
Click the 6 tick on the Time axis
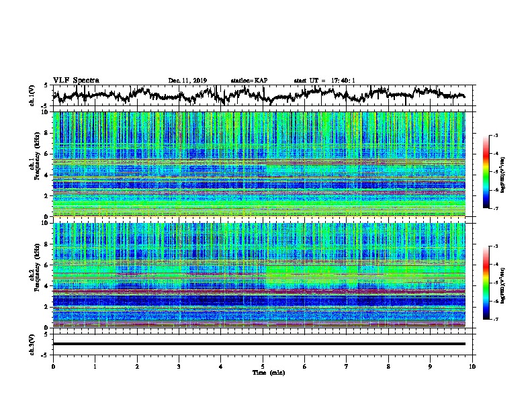point(305,366)
